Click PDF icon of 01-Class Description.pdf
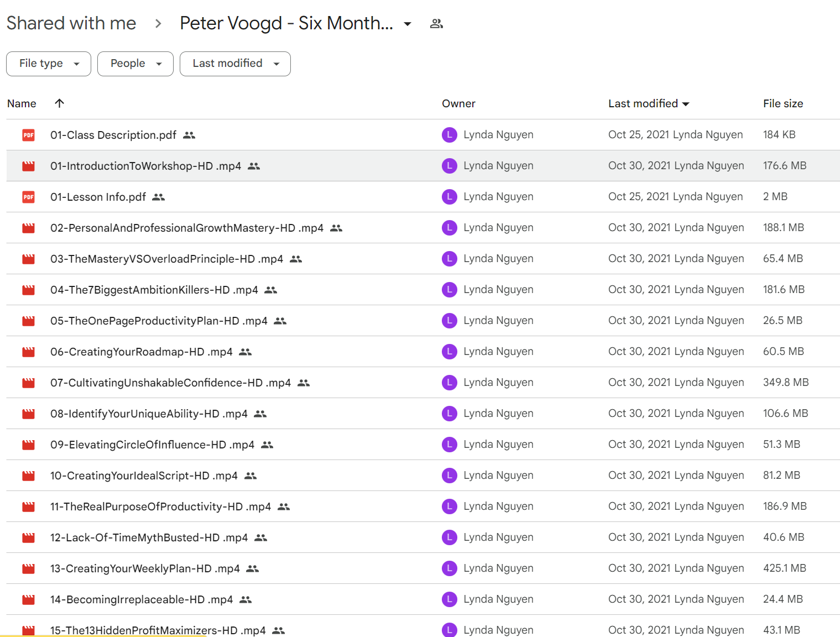Screen dimensions: 840x637 pos(28,135)
